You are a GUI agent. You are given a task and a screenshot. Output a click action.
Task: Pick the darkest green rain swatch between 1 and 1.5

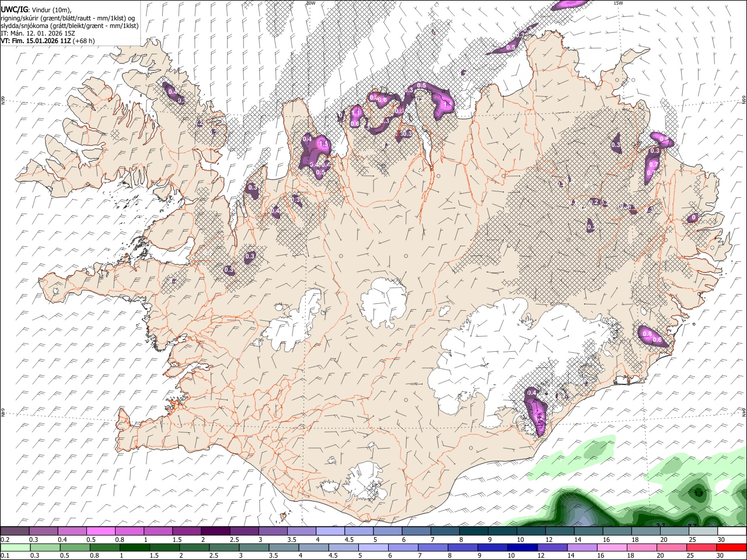[x=134, y=547]
